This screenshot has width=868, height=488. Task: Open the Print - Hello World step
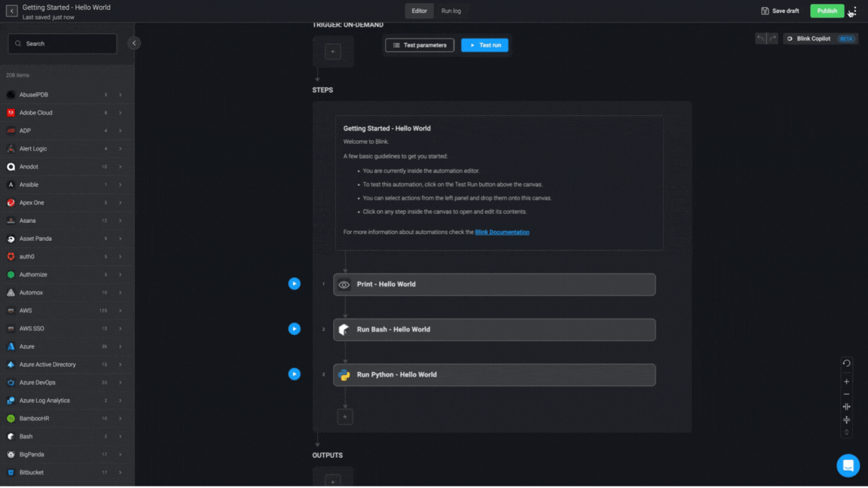click(x=494, y=285)
